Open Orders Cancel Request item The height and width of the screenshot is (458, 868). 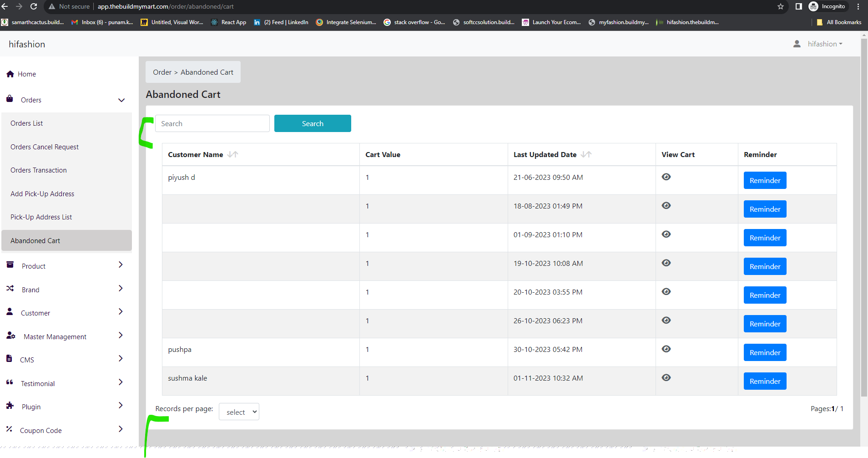pyautogui.click(x=66, y=147)
